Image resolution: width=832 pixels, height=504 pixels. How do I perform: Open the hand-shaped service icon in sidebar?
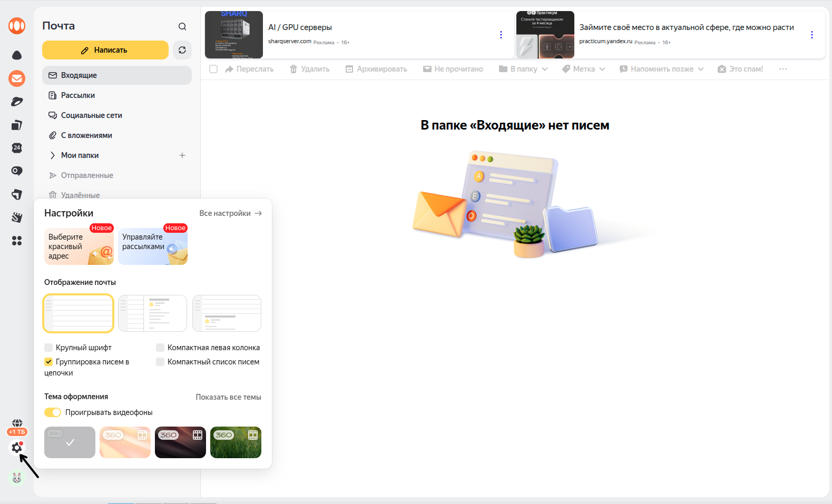pos(17,218)
